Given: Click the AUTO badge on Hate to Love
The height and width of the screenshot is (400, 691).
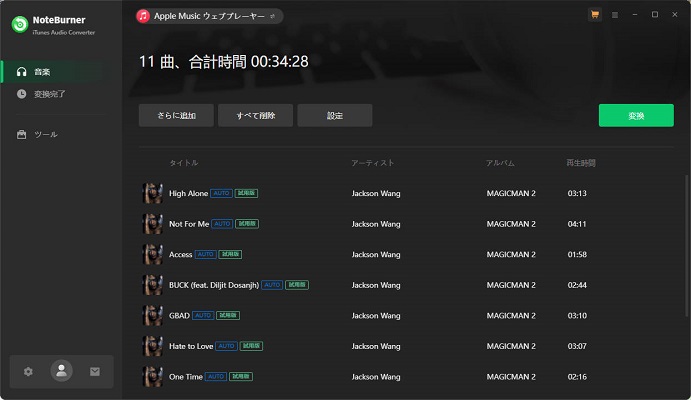Looking at the screenshot, I should [x=226, y=346].
